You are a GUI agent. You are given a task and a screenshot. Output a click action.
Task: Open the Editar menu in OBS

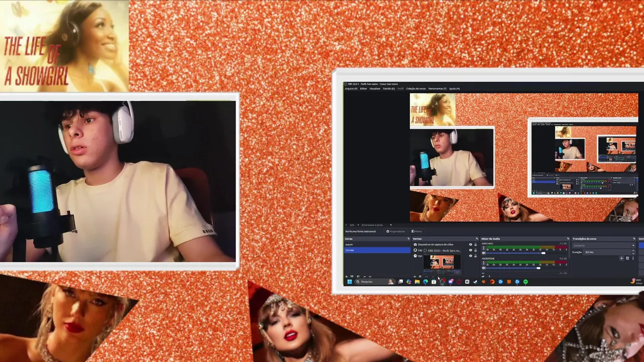pos(363,88)
